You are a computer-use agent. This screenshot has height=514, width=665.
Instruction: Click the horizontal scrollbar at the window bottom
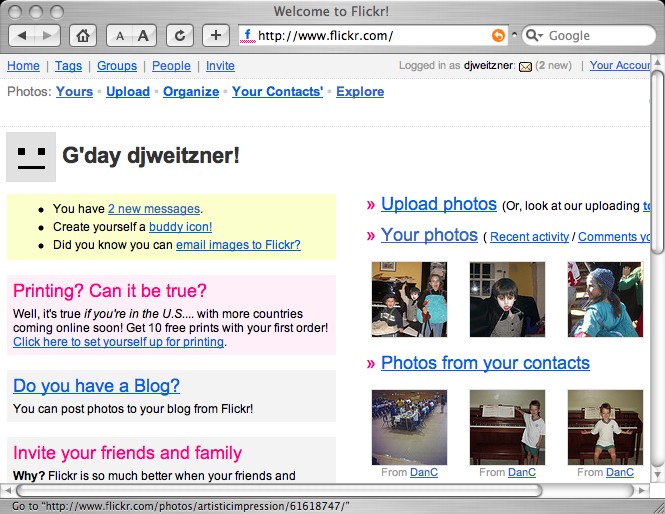click(280, 490)
